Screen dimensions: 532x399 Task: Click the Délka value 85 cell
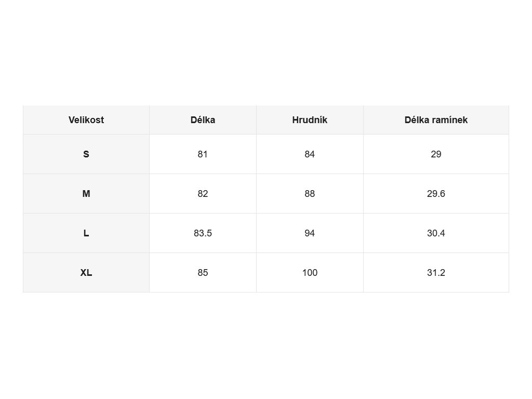203,272
